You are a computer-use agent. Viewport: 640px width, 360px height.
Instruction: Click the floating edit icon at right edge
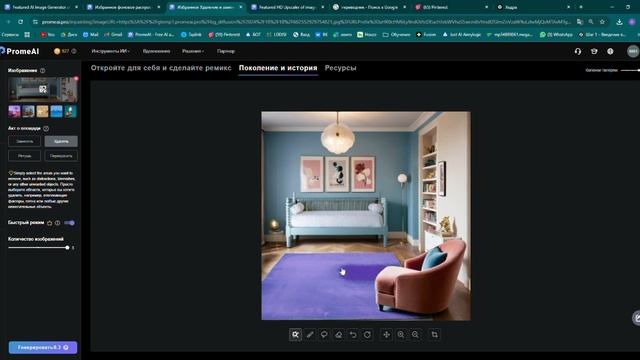click(636, 318)
